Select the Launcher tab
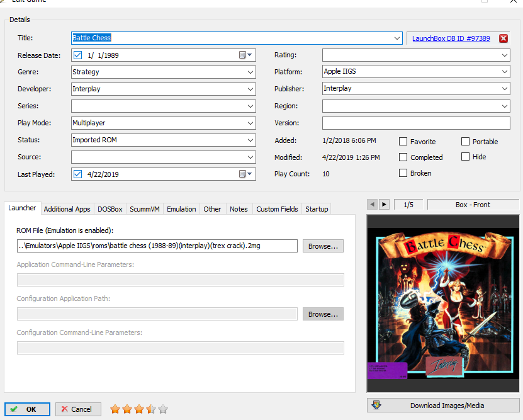523x420 pixels. [x=22, y=208]
